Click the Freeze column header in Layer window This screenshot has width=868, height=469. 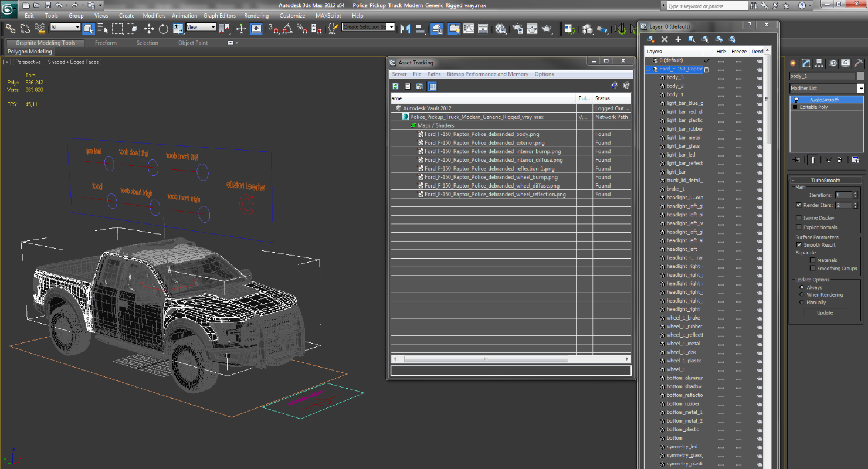tap(739, 52)
